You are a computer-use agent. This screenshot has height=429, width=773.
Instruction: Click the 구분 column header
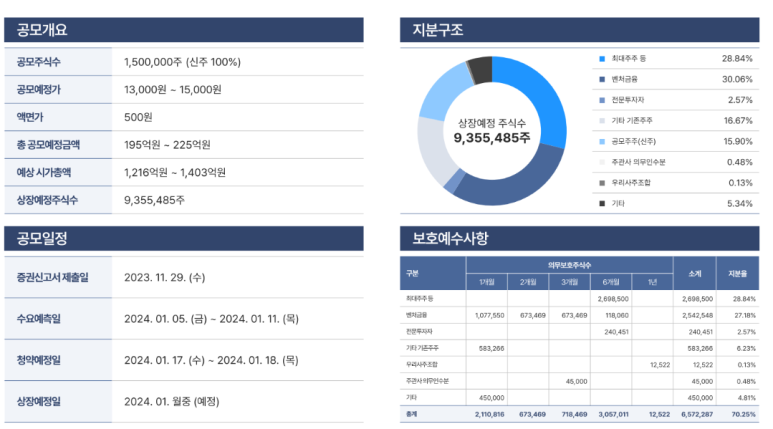(x=433, y=273)
